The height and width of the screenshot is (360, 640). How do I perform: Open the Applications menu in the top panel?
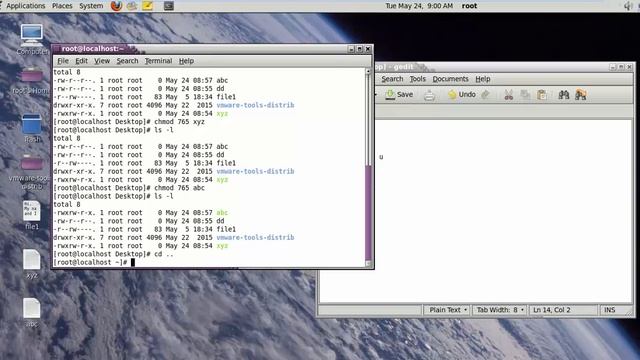coord(25,6)
